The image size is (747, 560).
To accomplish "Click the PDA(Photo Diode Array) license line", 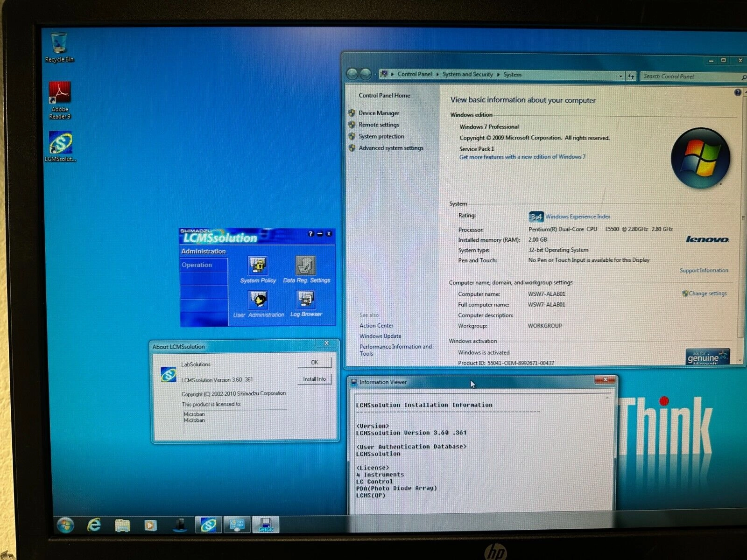I will click(x=396, y=488).
